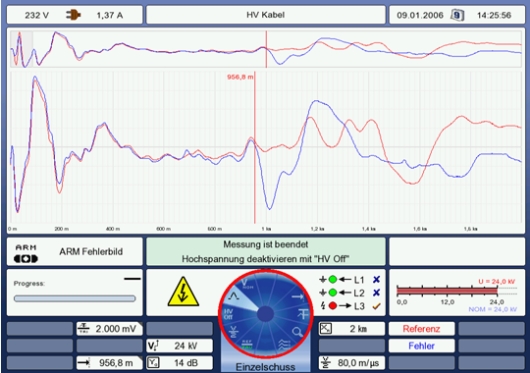The width and height of the screenshot is (530, 373).
Task: Click the NOM = 24,0 kV readout
Action: click(x=492, y=309)
